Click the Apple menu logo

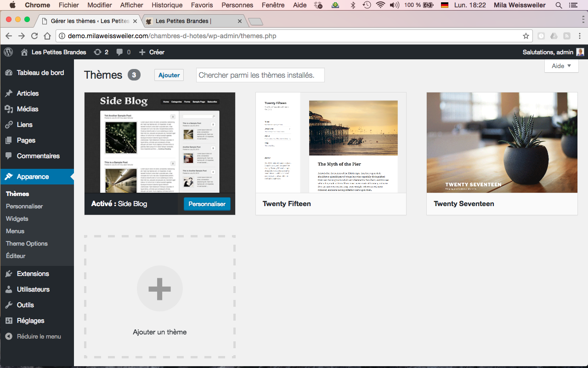click(x=12, y=5)
